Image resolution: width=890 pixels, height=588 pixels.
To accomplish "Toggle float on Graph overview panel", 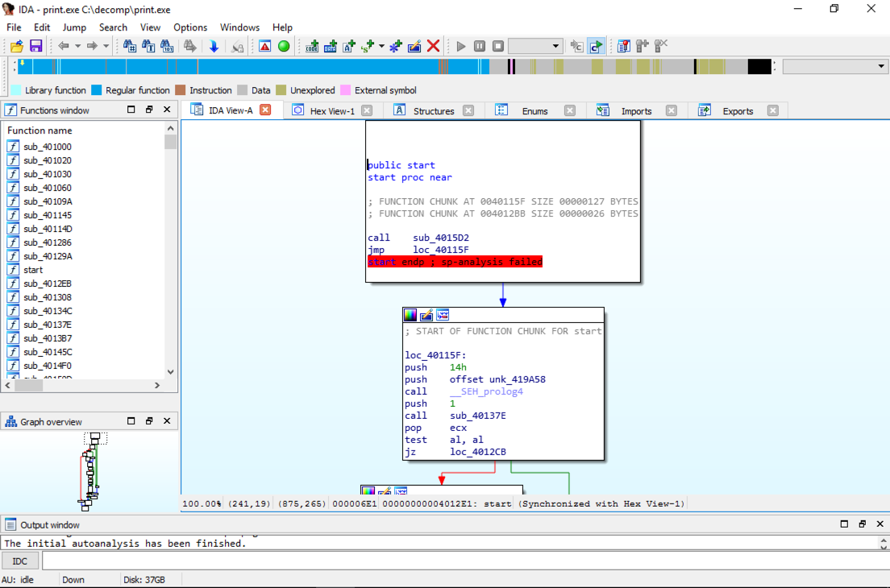I will point(149,421).
